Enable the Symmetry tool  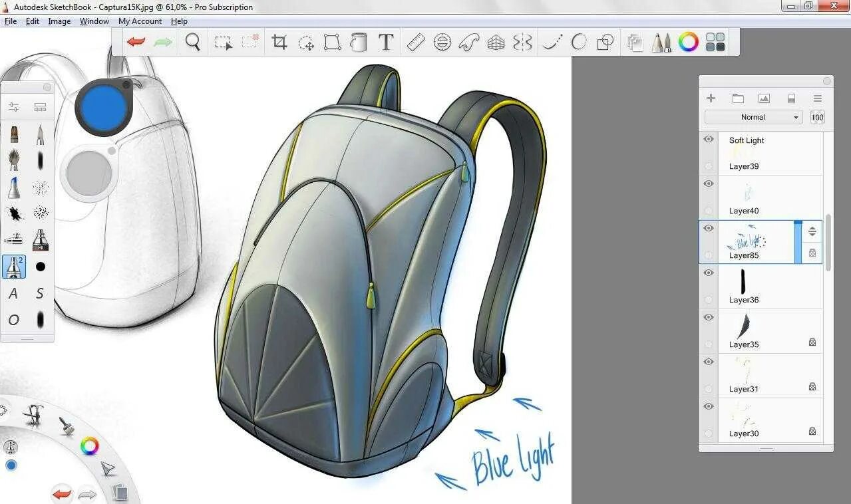pos(523,43)
